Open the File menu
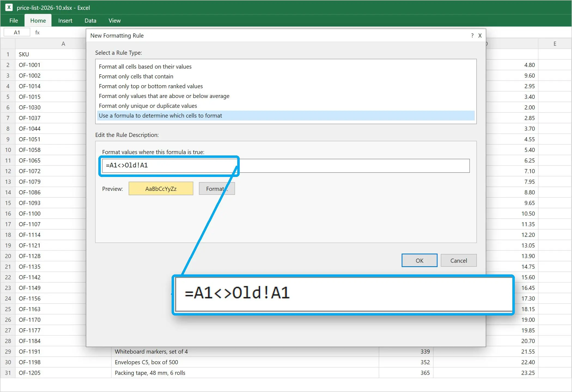 (14, 20)
